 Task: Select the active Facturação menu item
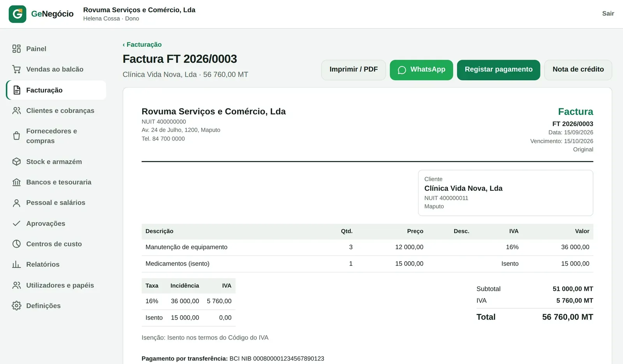pos(56,90)
